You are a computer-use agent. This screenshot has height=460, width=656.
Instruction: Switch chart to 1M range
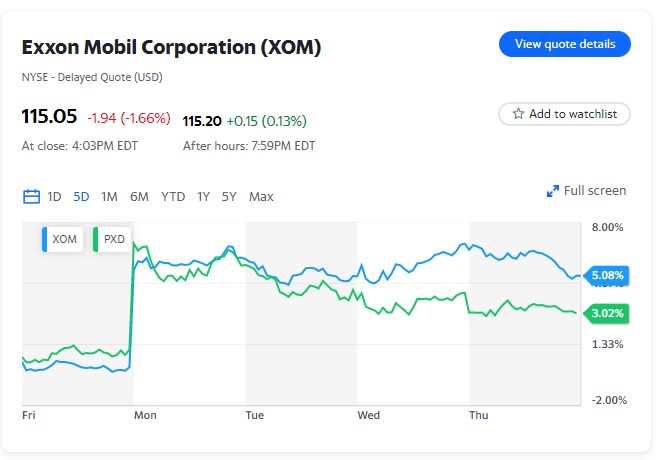coord(109,197)
